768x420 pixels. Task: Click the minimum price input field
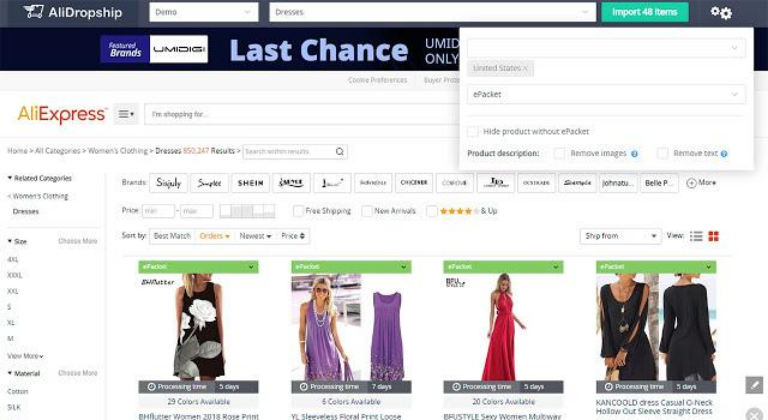(158, 211)
